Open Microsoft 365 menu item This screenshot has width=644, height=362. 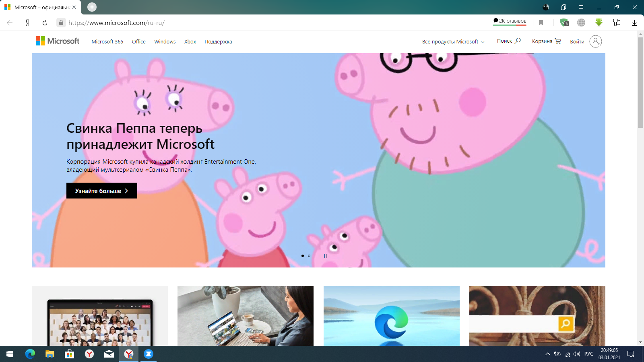point(107,41)
